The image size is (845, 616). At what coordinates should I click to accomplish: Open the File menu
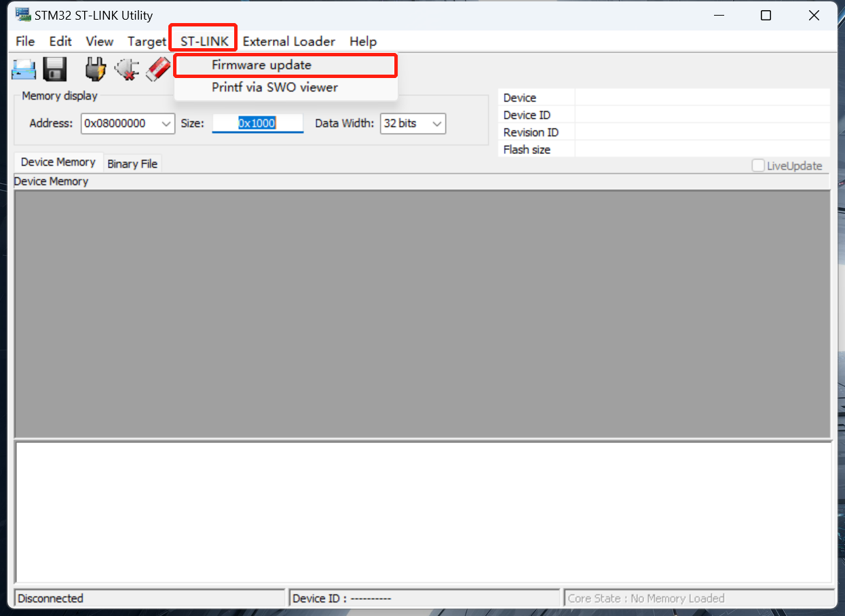pyautogui.click(x=25, y=41)
